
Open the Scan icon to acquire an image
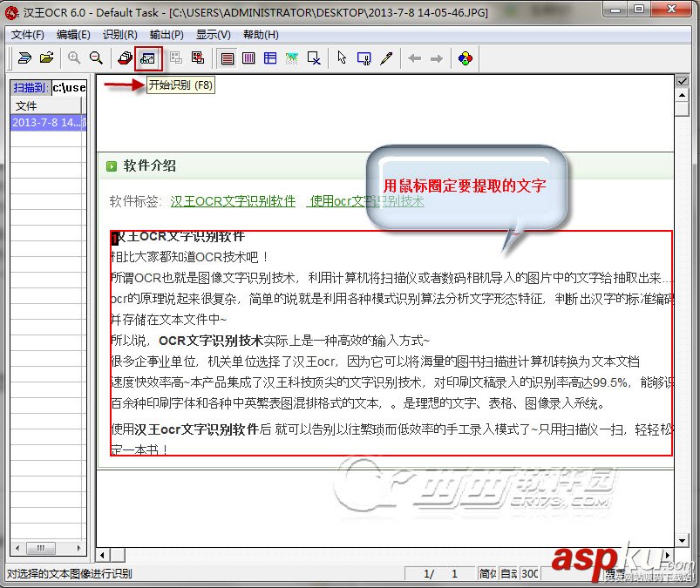24,58
